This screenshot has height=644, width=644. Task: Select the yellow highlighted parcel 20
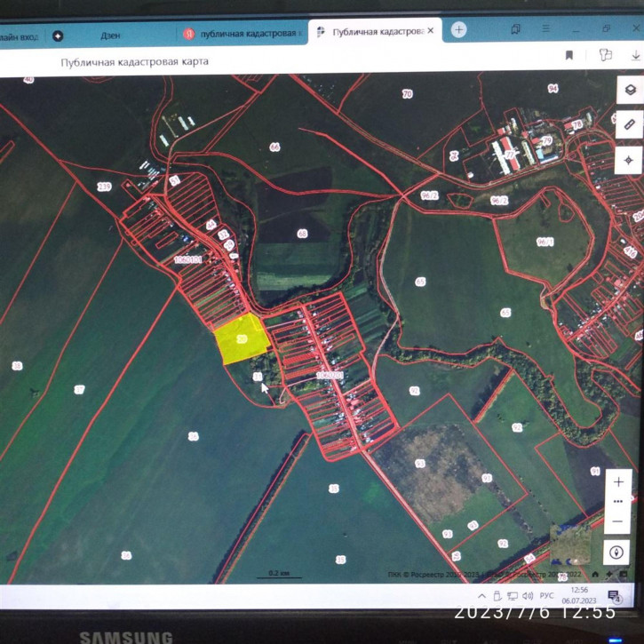(x=242, y=339)
